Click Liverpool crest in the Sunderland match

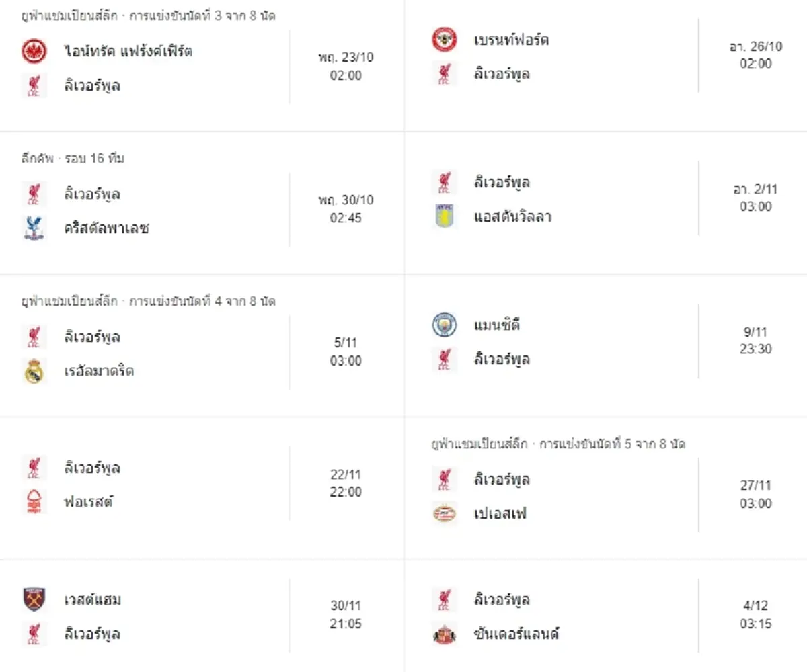click(x=445, y=599)
